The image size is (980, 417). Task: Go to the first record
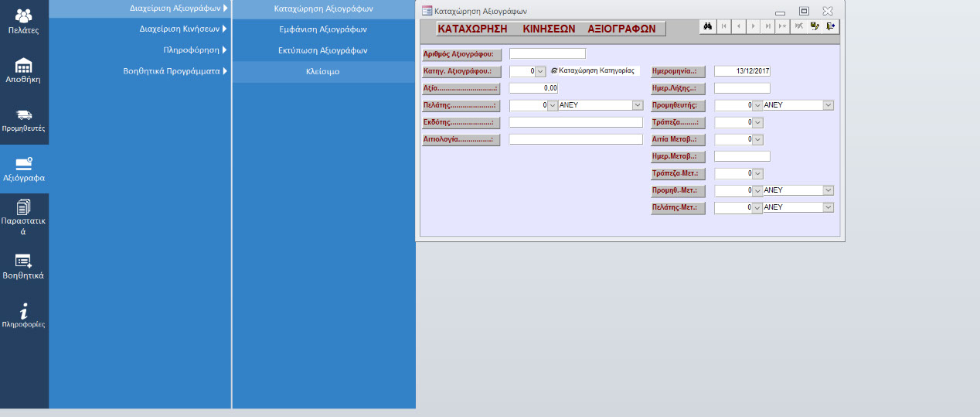click(x=723, y=26)
